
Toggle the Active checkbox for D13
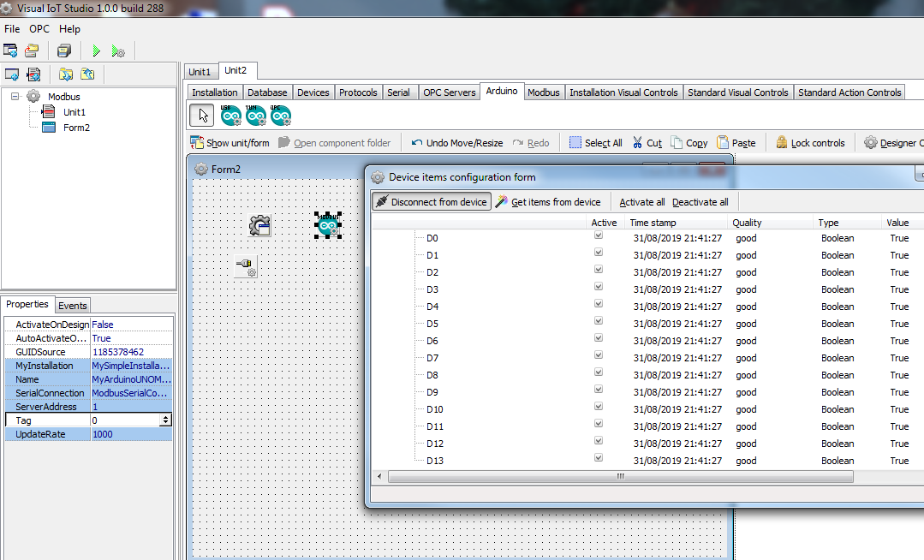coord(598,457)
